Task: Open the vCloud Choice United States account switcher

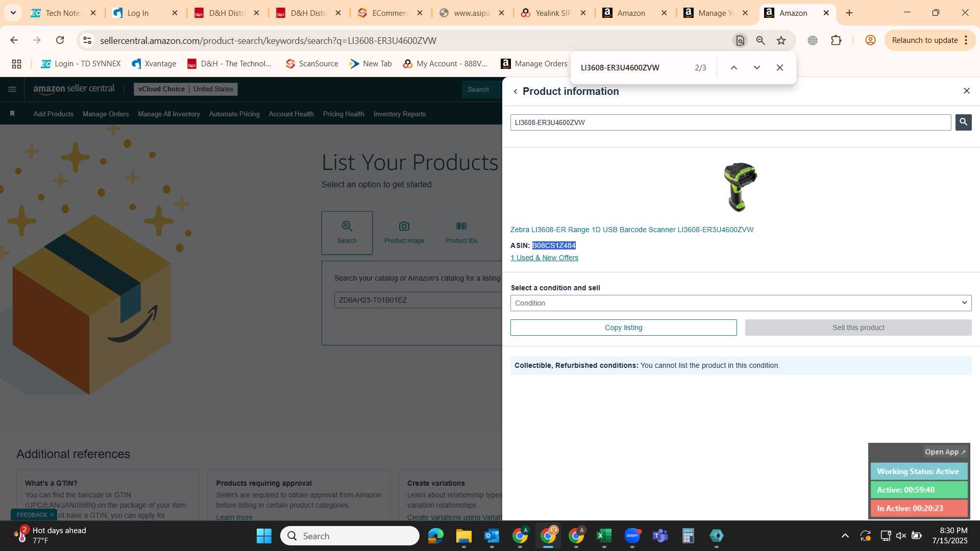Action: [186, 89]
